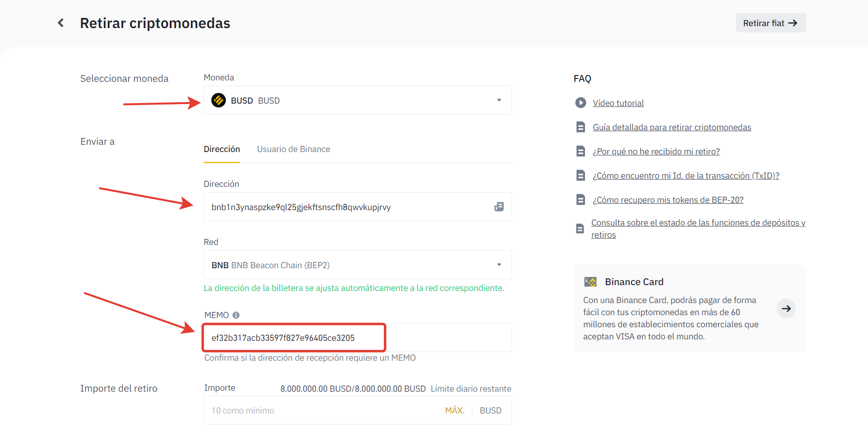Switch to the Dirección tab
The width and height of the screenshot is (868, 427).
click(x=221, y=149)
